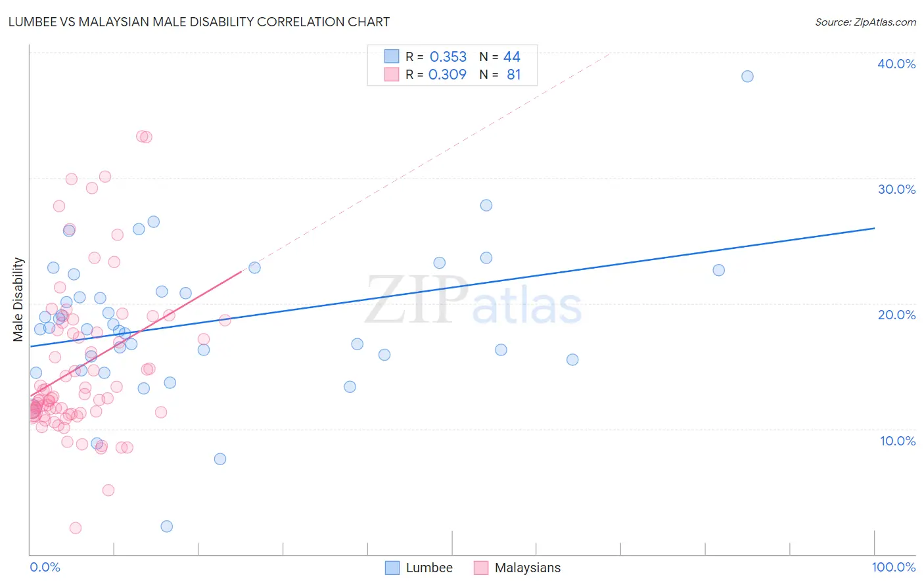The width and height of the screenshot is (924, 586).
Task: Click the R = 0.353 correlation value
Action: click(x=436, y=56)
